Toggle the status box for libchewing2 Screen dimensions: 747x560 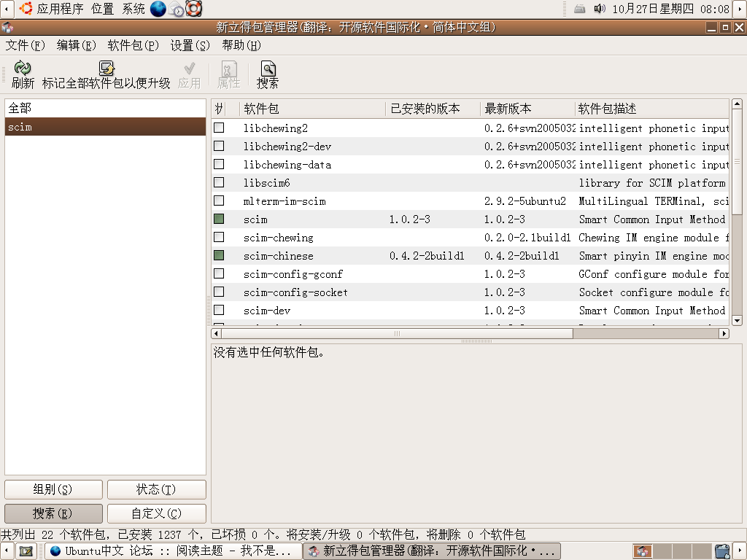pos(219,128)
